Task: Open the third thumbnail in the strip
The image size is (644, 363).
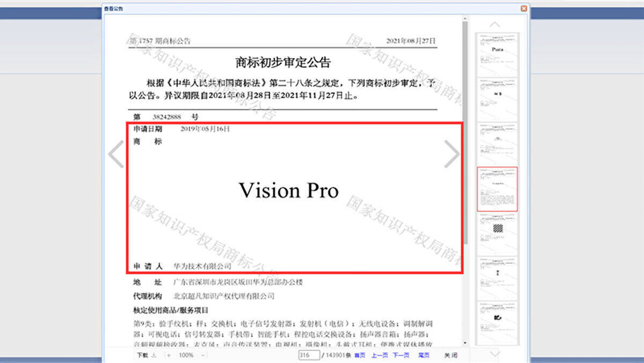Action: 497,144
